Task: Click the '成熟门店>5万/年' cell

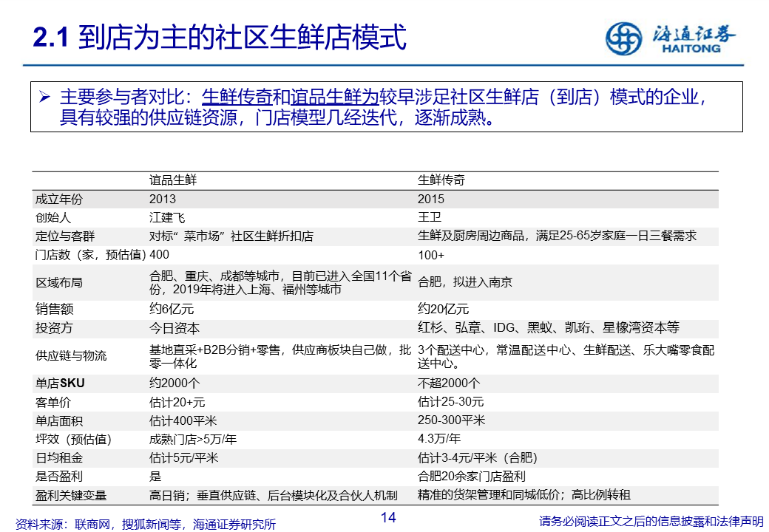Action: 193,440
